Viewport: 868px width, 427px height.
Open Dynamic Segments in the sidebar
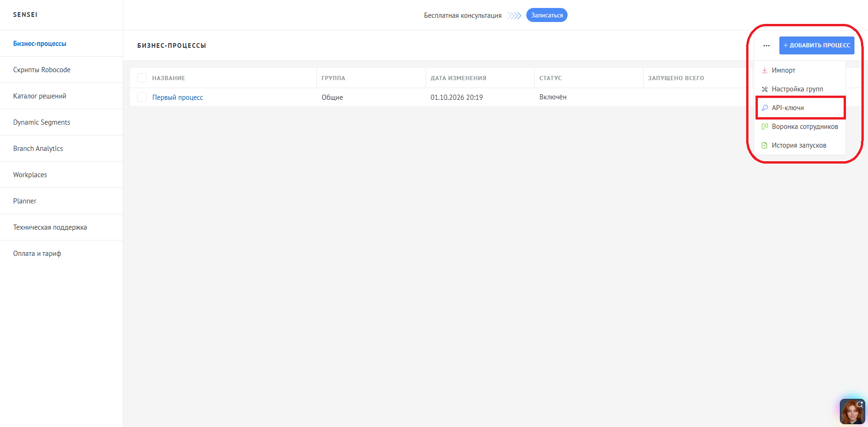(x=61, y=122)
